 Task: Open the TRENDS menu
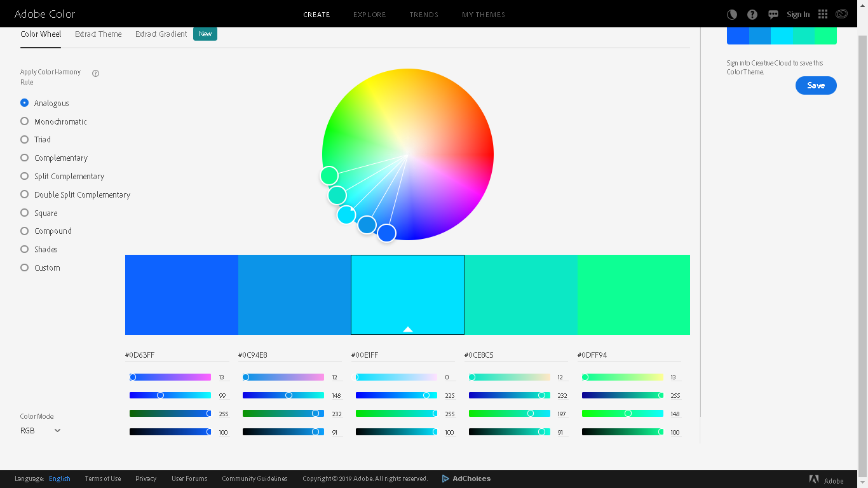click(424, 15)
